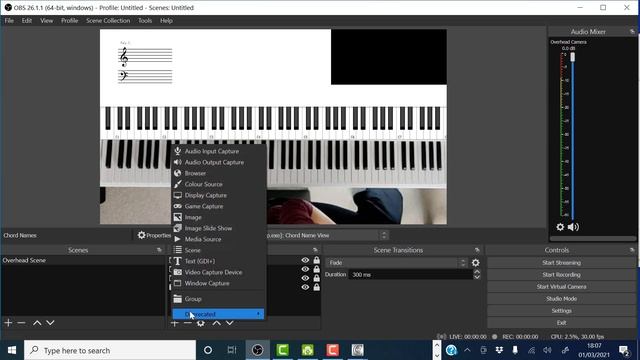Open Fade transition properties gear
Screen dimensions: 640x360
pos(476,263)
